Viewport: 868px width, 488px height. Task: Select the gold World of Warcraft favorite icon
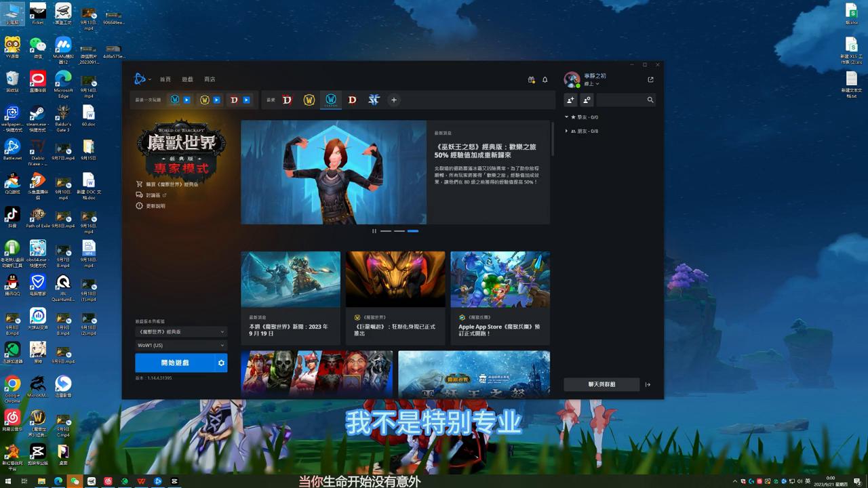(x=309, y=100)
